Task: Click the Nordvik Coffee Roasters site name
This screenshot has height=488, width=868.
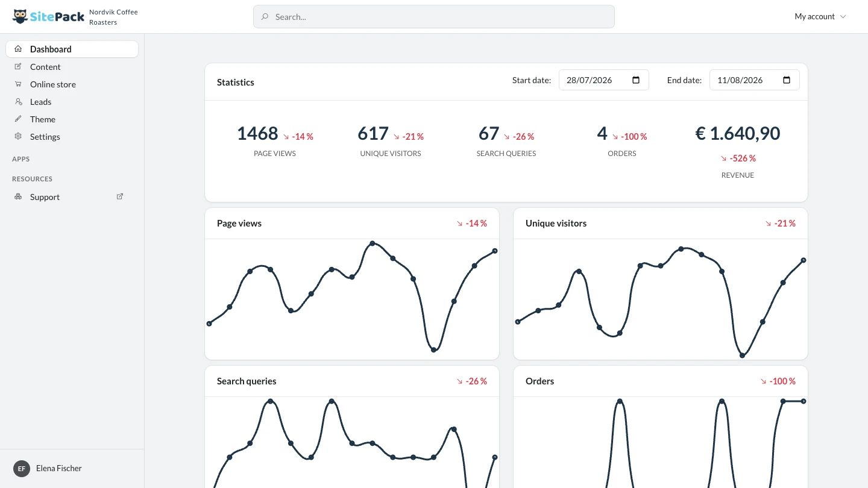Action: [113, 17]
